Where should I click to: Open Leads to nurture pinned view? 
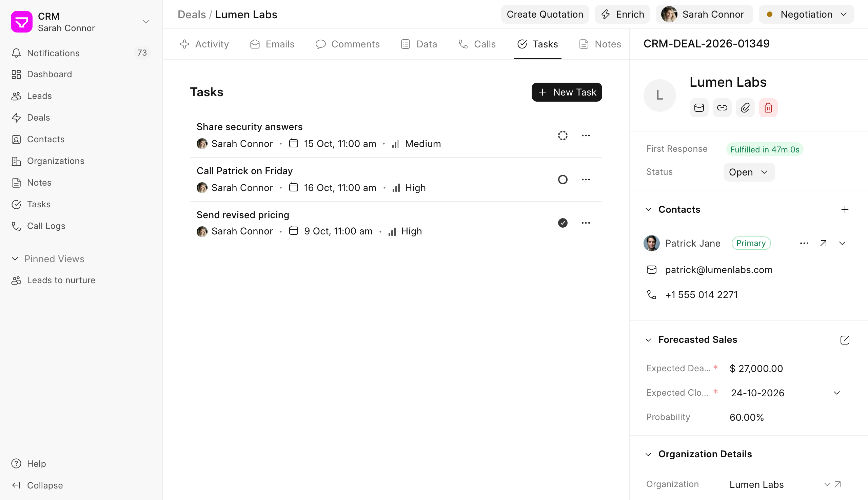(81, 280)
